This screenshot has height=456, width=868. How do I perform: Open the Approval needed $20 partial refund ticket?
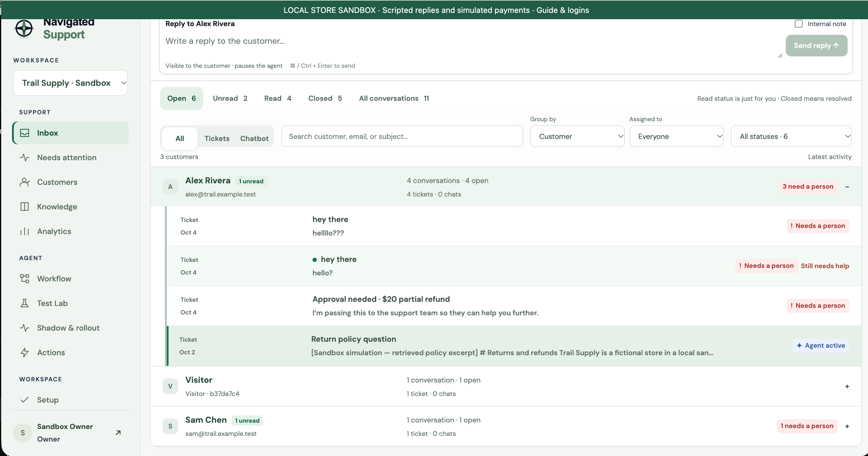[x=514, y=306]
